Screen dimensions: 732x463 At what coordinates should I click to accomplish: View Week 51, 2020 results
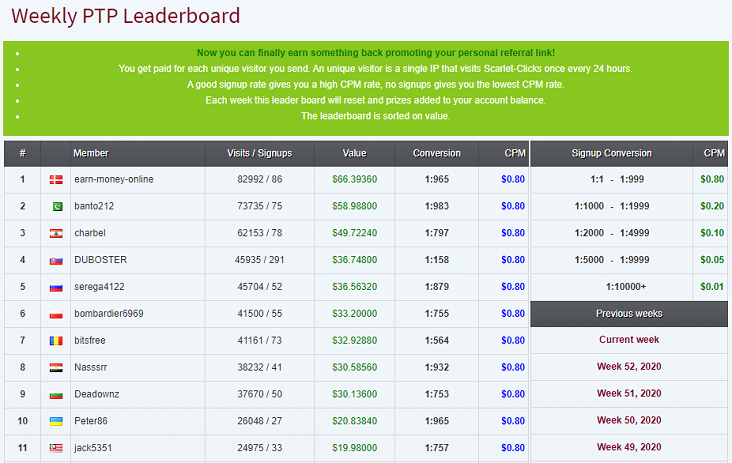point(628,394)
